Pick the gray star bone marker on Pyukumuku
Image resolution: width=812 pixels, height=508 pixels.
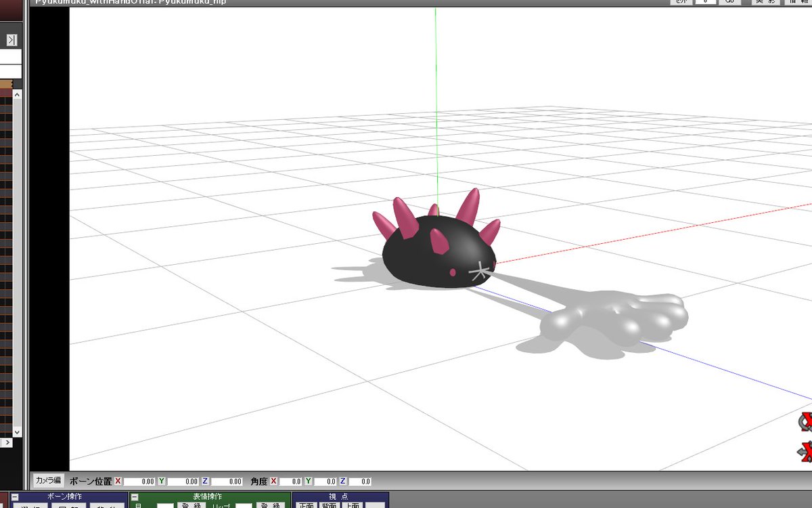coord(479,272)
